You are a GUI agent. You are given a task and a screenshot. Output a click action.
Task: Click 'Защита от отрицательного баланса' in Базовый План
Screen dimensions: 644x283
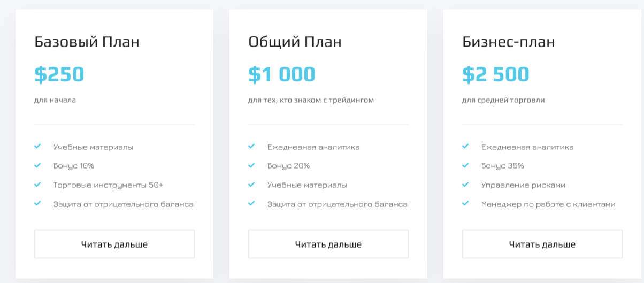pos(123,204)
